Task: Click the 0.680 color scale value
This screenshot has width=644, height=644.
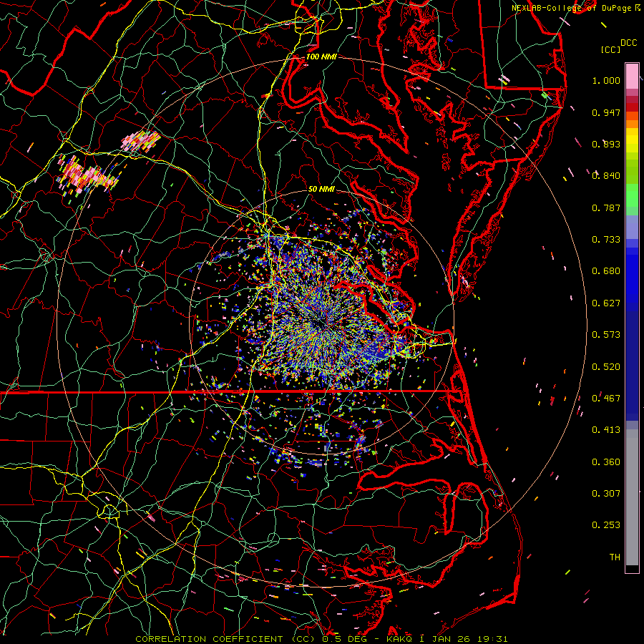Action: (x=606, y=271)
